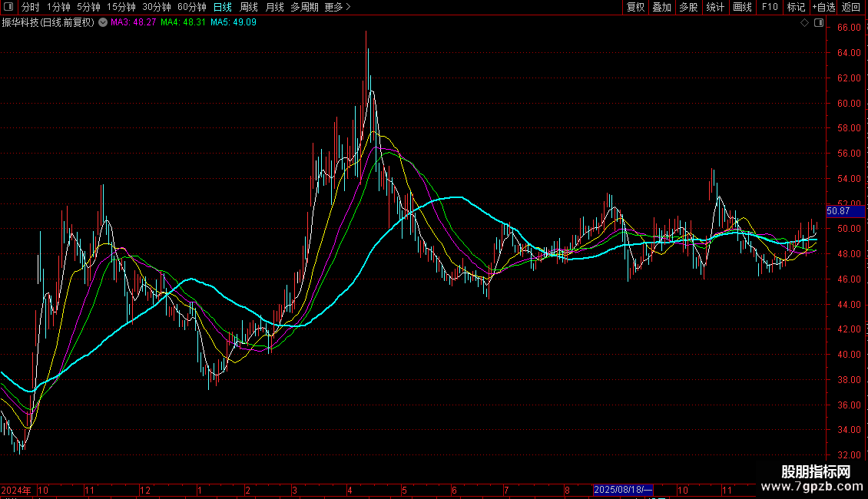
Task: Switch to 月线 monthly chart
Action: 274,7
